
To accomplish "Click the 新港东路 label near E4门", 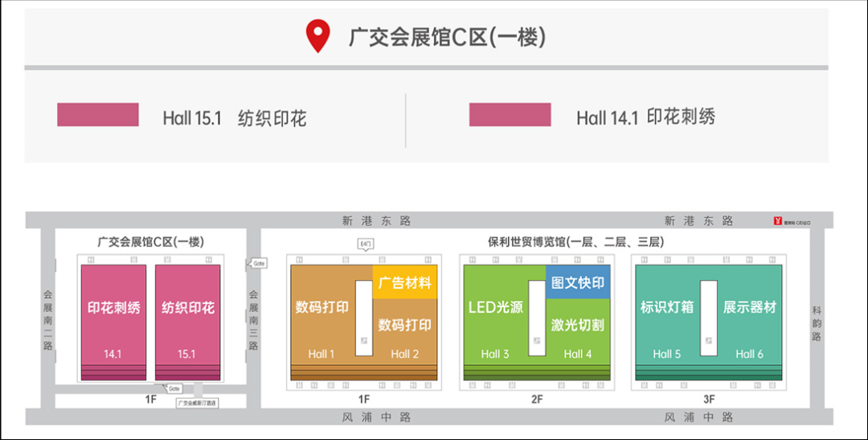I will click(x=376, y=221).
